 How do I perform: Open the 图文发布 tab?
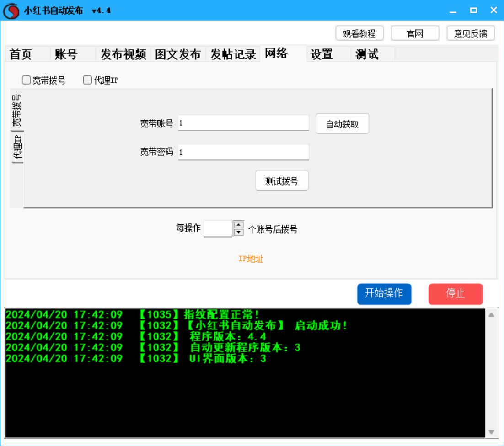pyautogui.click(x=178, y=54)
